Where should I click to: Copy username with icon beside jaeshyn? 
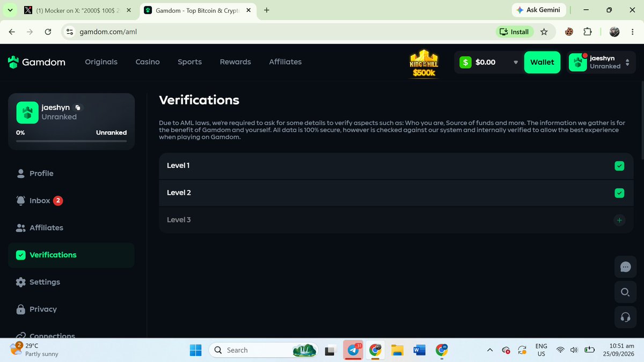[x=78, y=107]
